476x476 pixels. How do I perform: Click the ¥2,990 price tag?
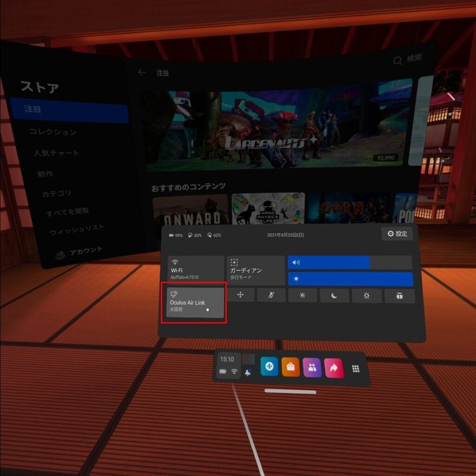pos(386,158)
